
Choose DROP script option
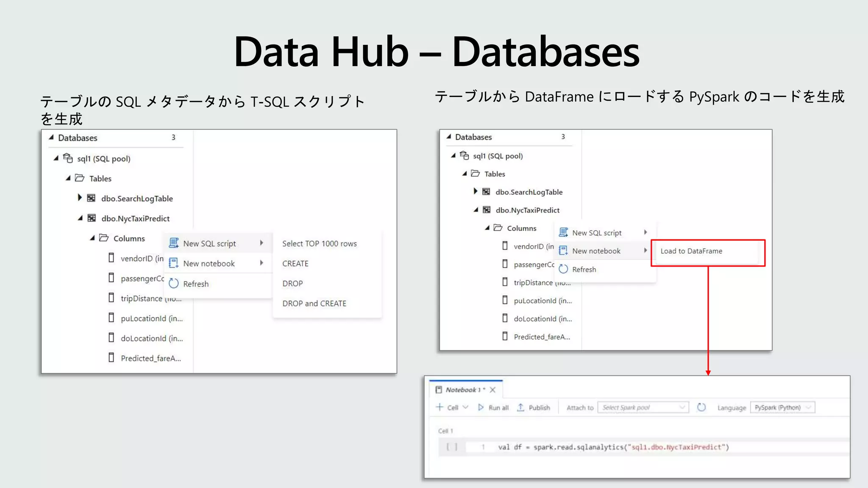292,283
